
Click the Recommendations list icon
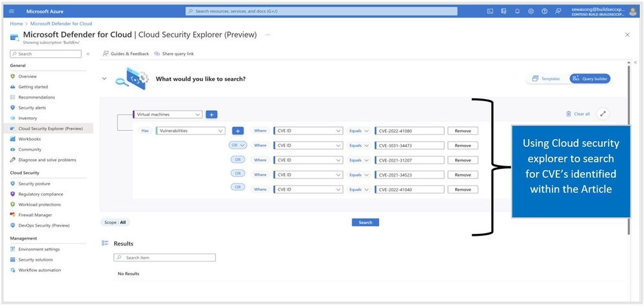point(13,97)
